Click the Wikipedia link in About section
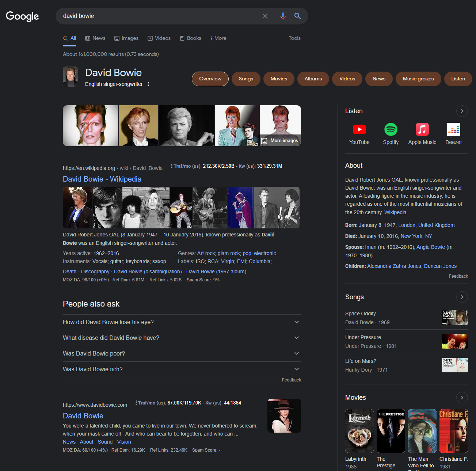This screenshot has height=471, width=476. (395, 212)
